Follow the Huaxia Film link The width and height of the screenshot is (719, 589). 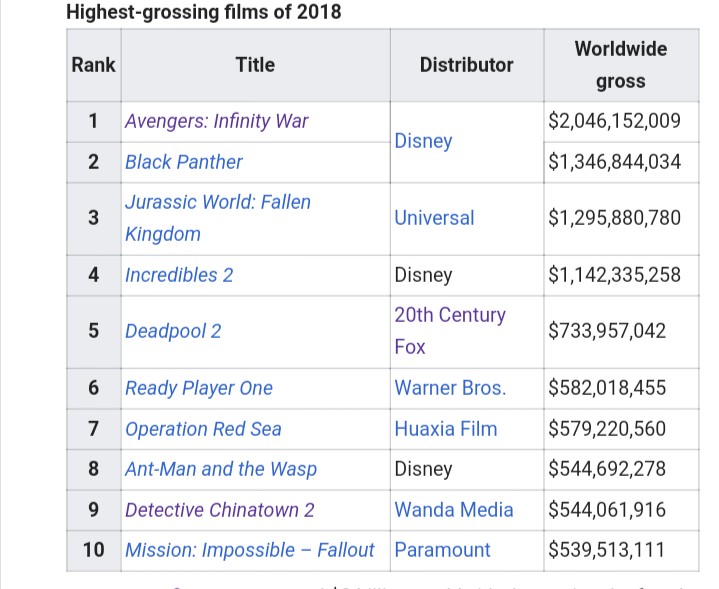pos(445,429)
